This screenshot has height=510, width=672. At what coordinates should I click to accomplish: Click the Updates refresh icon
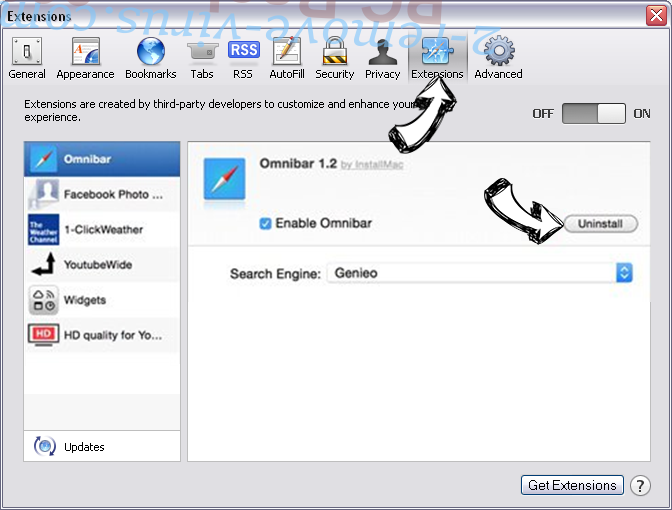pyautogui.click(x=45, y=447)
